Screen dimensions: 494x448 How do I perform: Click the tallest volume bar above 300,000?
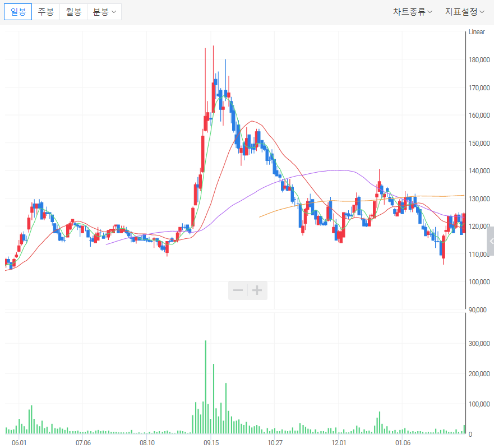[x=205, y=387]
